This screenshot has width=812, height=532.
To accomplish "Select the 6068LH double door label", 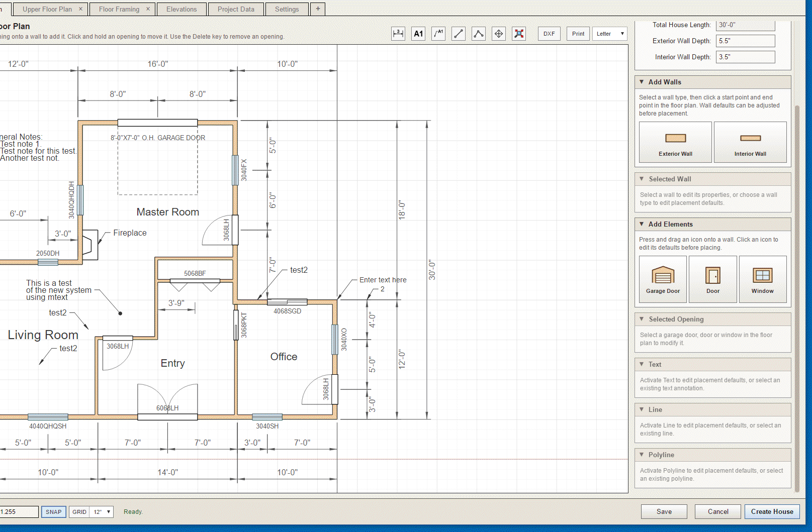I will pos(167,408).
